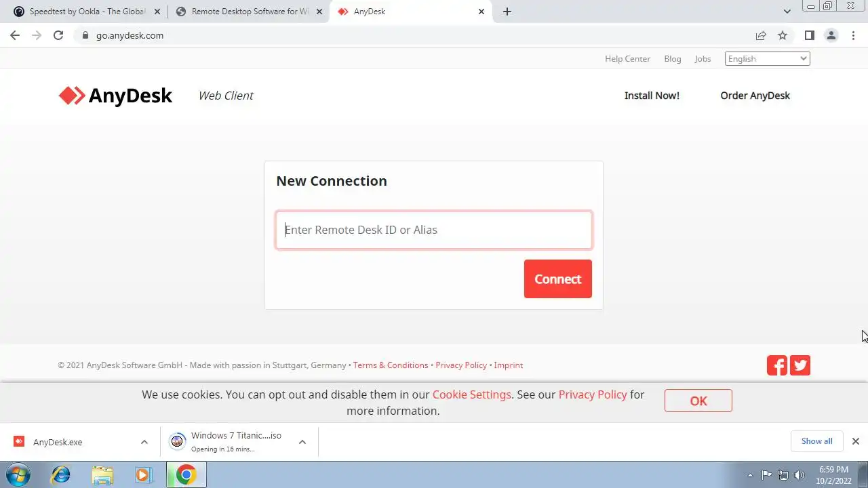
Task: Click Chrome taskbar icon
Action: click(x=186, y=474)
